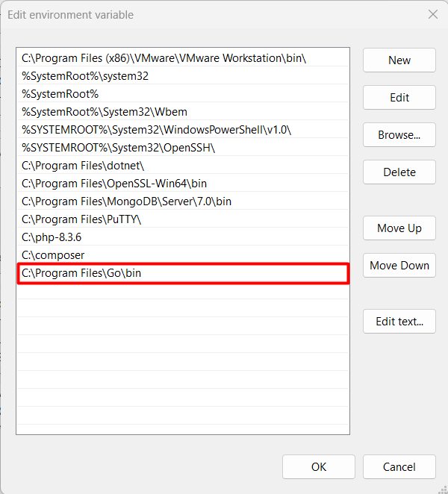Click the New button
The image size is (448, 494).
point(399,60)
